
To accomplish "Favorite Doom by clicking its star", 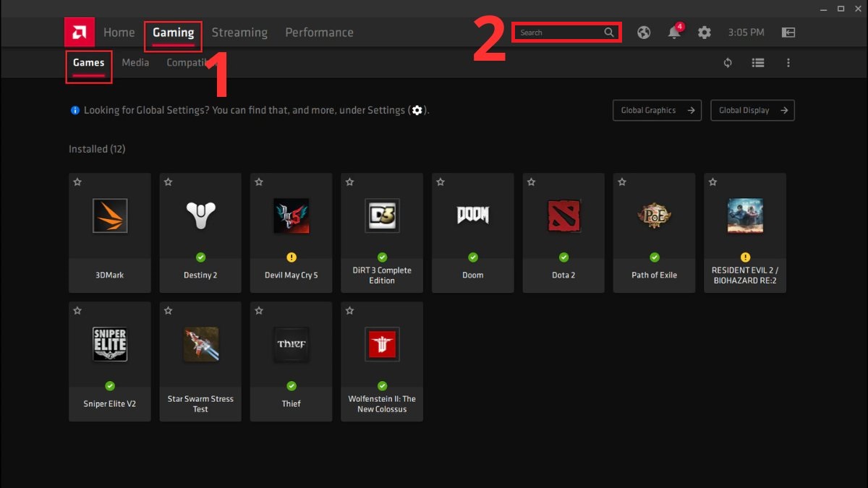I will pos(440,182).
